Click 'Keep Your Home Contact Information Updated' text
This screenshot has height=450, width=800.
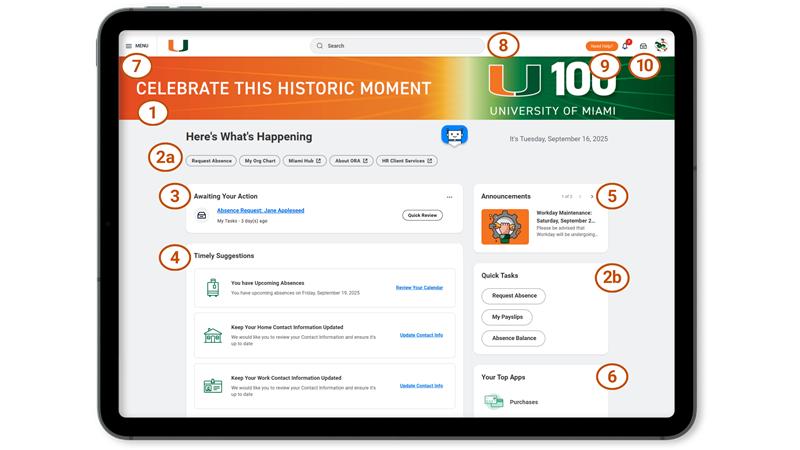click(287, 327)
